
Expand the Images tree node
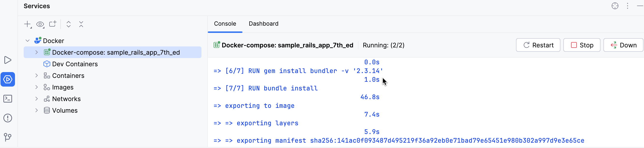click(x=37, y=87)
